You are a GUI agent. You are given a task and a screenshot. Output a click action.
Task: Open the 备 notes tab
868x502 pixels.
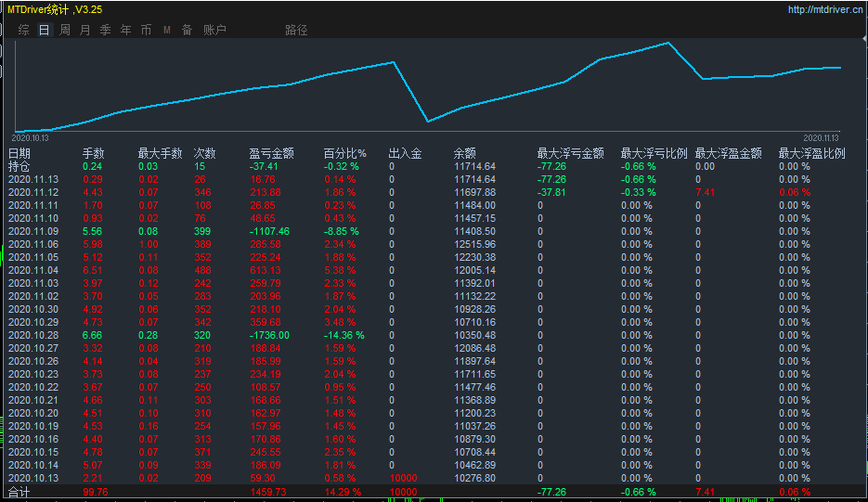[187, 30]
